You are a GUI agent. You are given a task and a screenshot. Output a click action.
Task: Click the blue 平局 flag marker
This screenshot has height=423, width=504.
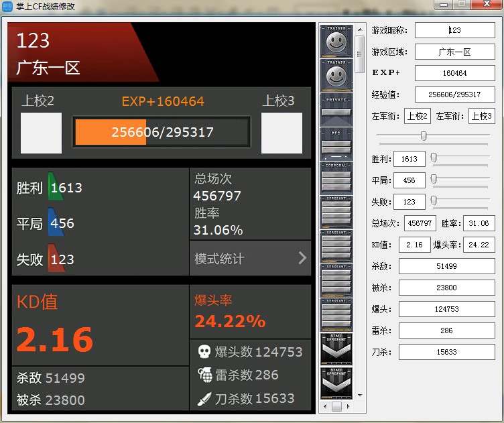(56, 223)
